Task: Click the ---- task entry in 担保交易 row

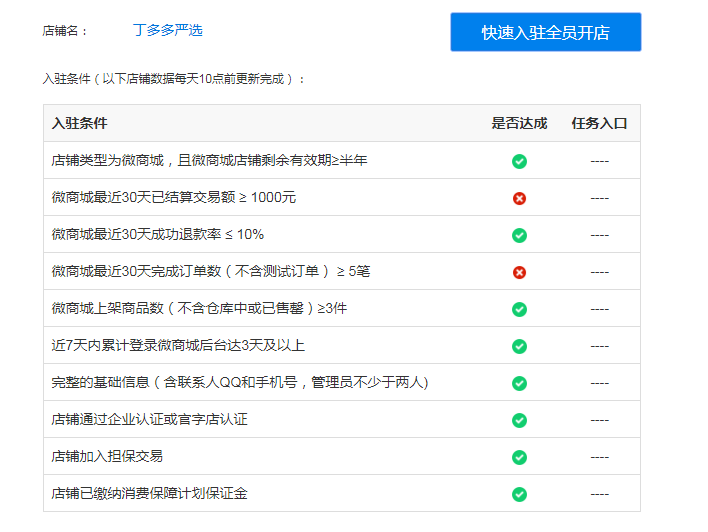Action: (x=600, y=457)
